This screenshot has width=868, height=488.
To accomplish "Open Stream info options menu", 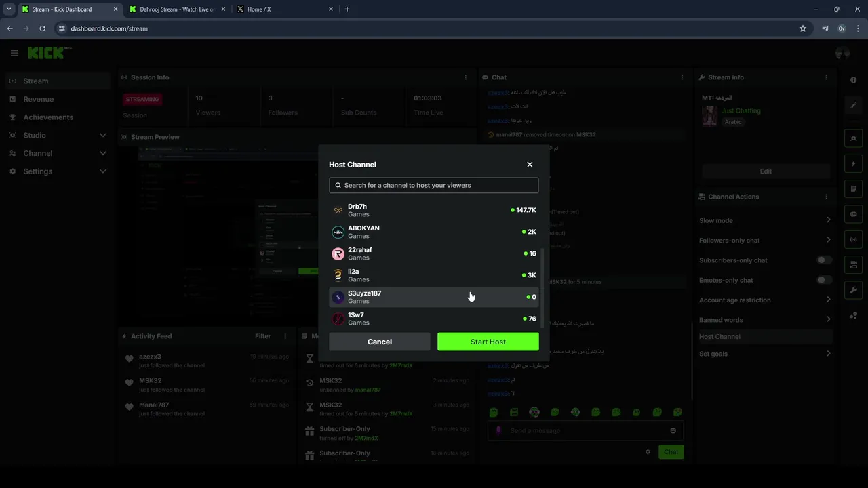I will (x=826, y=77).
